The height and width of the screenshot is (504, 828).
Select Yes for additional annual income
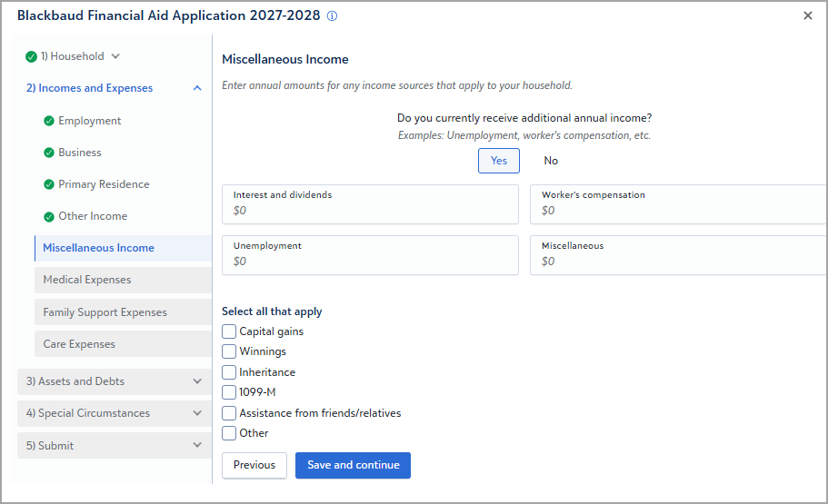coord(499,161)
